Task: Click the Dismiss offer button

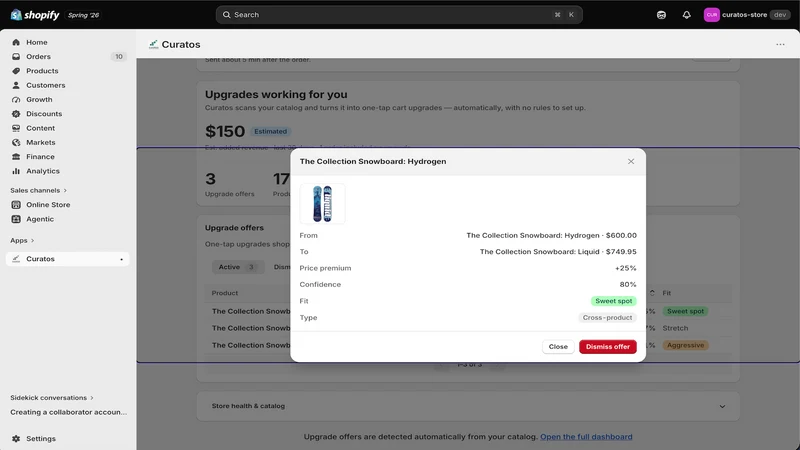Action: pyautogui.click(x=608, y=346)
